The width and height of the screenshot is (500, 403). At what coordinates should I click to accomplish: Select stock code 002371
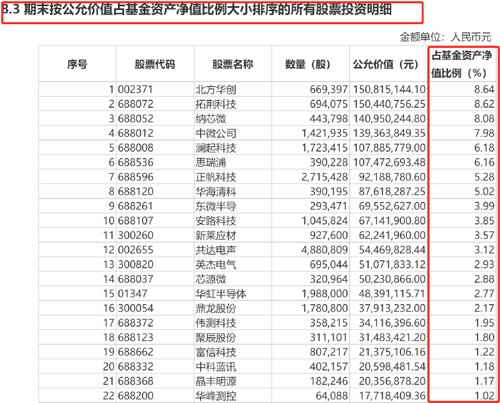pyautogui.click(x=135, y=89)
